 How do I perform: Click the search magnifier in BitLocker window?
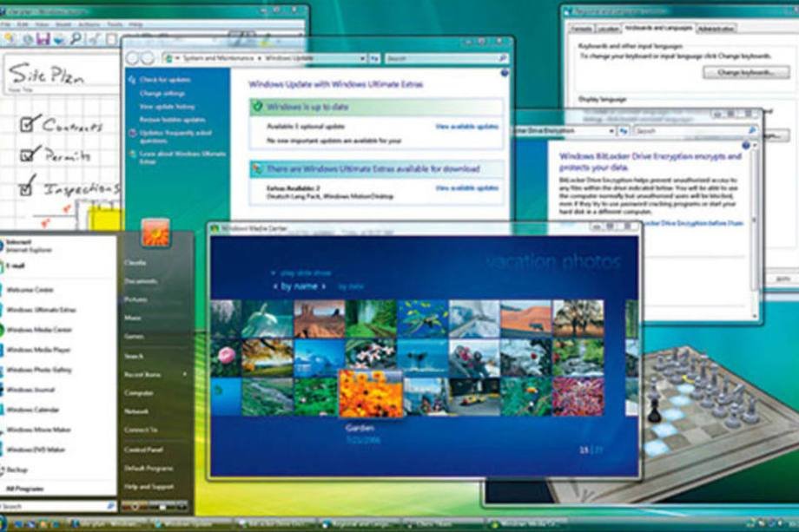751,131
